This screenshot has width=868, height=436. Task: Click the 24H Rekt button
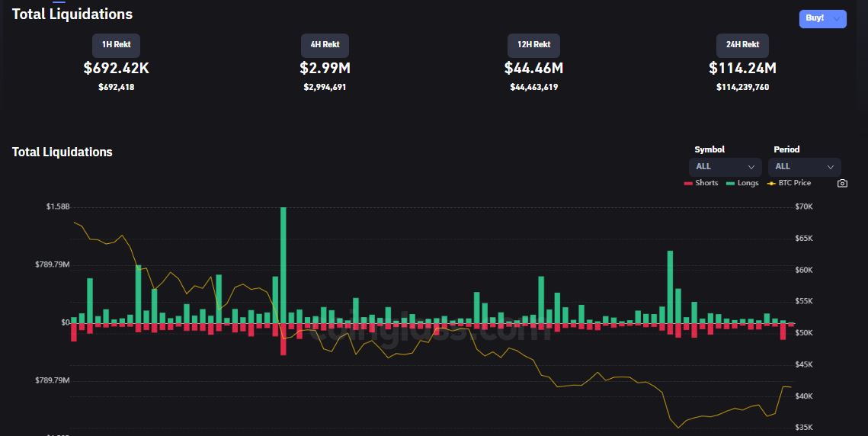coord(742,45)
